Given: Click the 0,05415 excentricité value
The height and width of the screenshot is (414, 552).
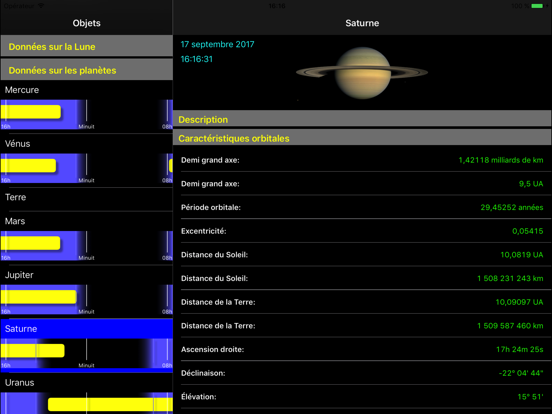Looking at the screenshot, I should coord(528,231).
